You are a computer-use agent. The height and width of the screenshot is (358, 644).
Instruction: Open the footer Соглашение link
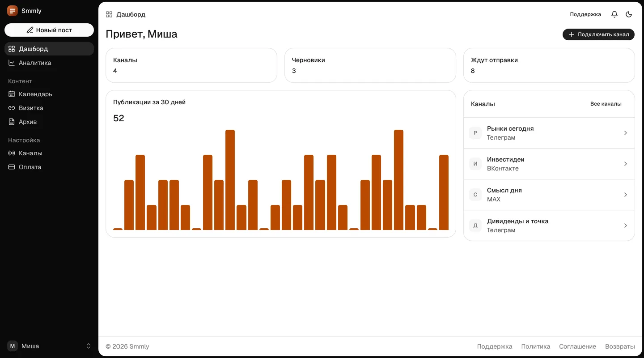(x=577, y=346)
